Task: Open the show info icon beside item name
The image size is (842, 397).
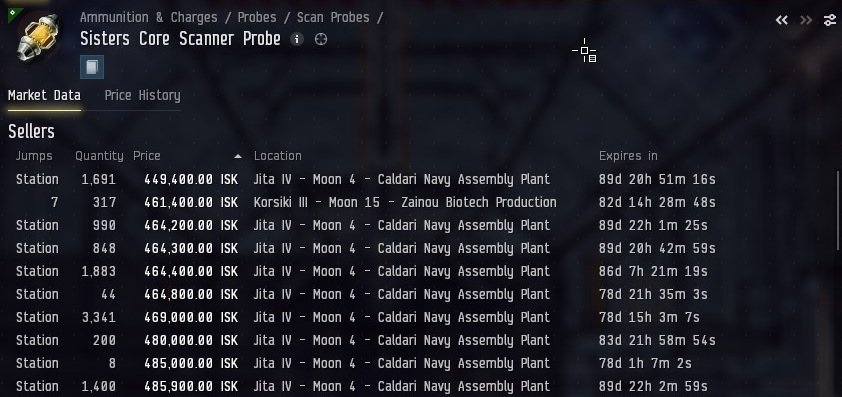Action: [296, 39]
